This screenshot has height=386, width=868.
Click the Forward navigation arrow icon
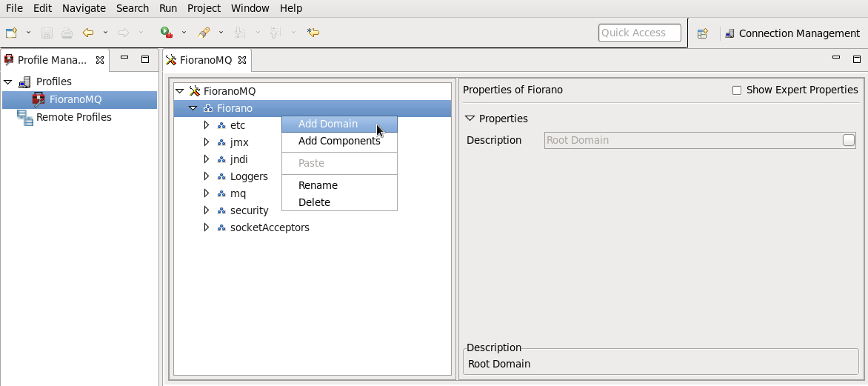coord(124,33)
